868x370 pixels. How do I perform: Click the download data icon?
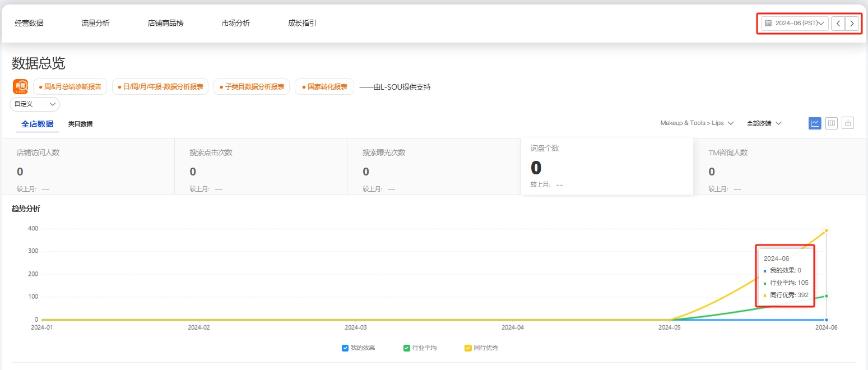848,123
